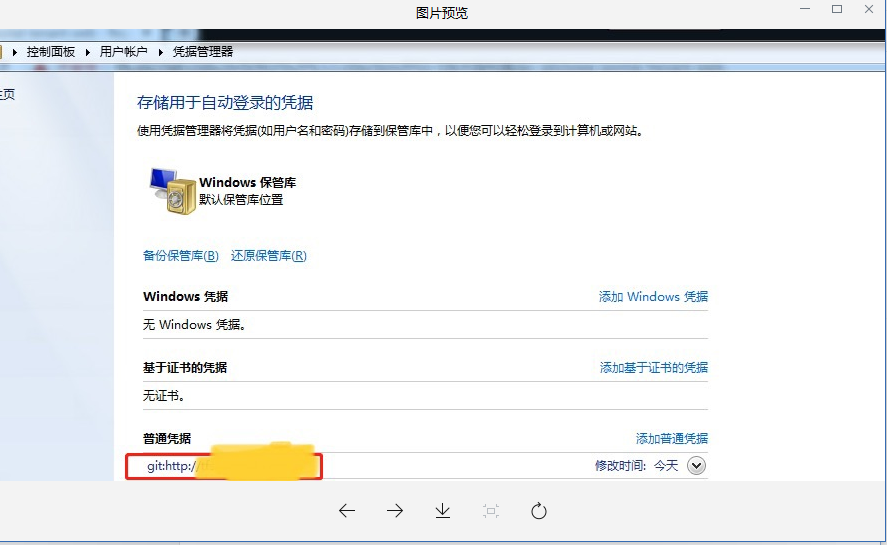Rotate the image with circular arrow icon

point(539,511)
